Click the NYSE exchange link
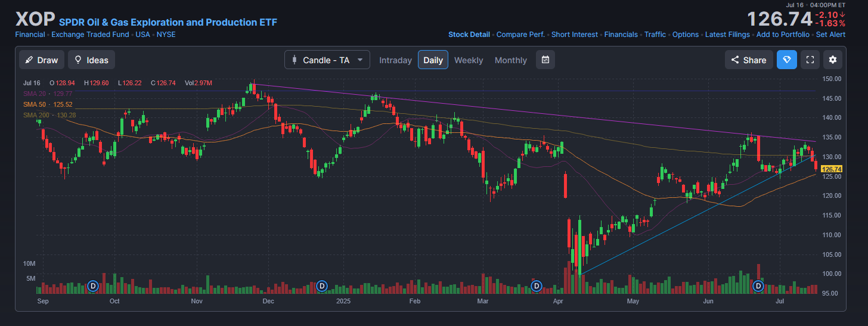The height and width of the screenshot is (326, 868). tap(166, 35)
